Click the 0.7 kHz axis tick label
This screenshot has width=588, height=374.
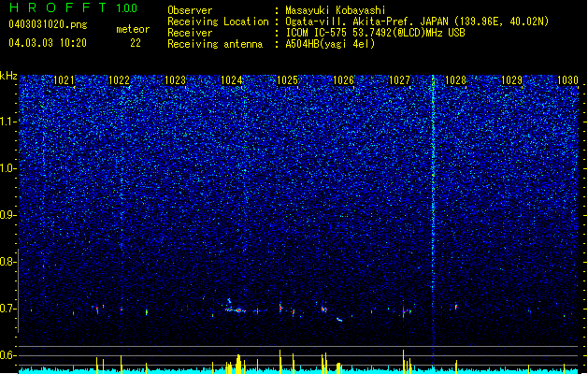click(x=8, y=309)
